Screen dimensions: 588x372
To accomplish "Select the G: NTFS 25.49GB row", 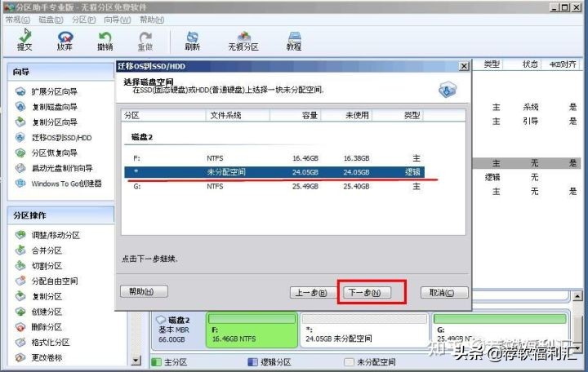I will [x=274, y=187].
